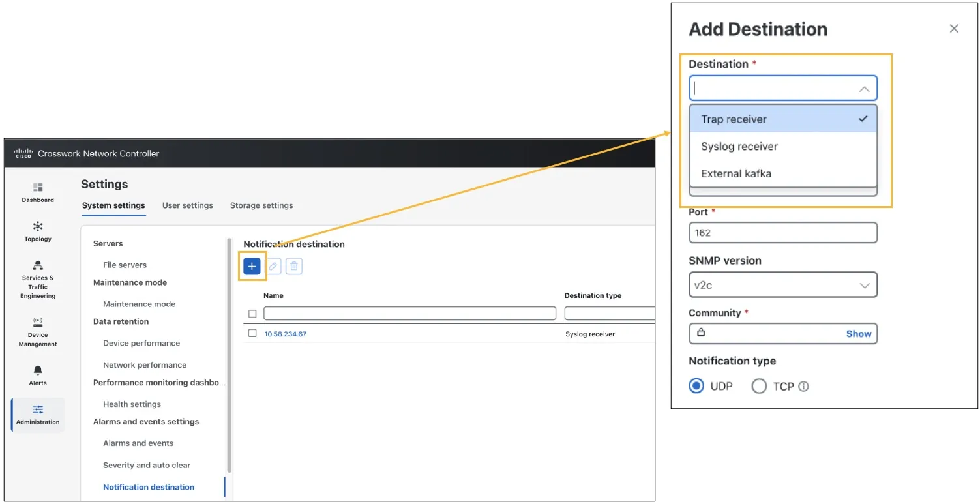Open Services & Traffic Engineering icon
This screenshot has height=504, width=980.
coord(38,265)
